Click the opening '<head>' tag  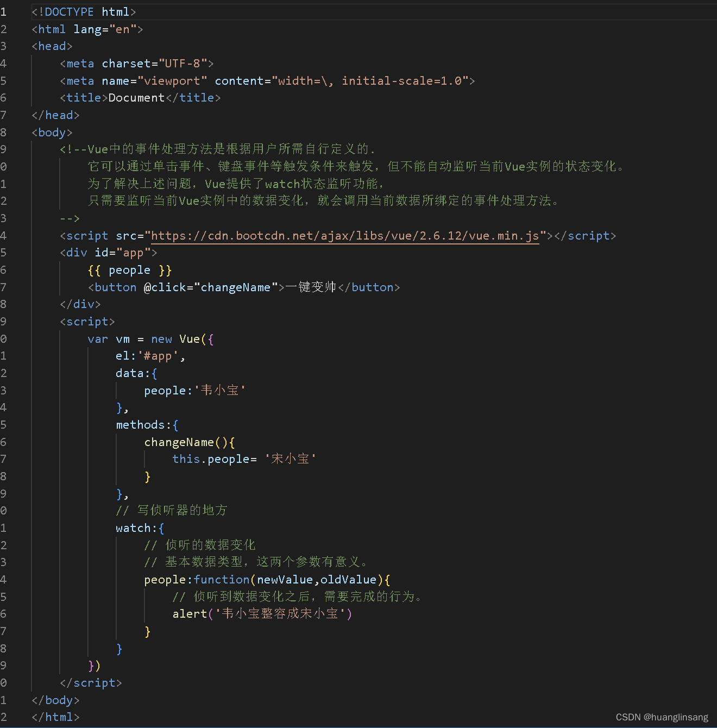pos(52,46)
